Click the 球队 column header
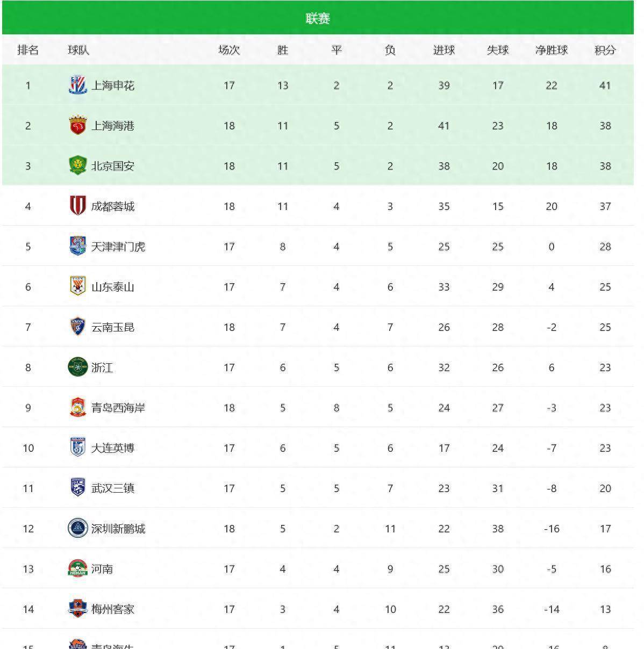 78,50
